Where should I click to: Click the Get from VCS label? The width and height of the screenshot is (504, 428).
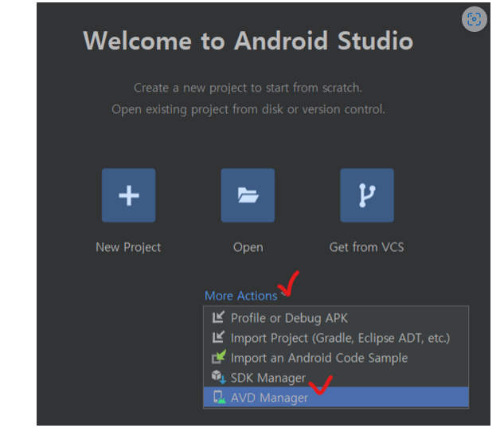tap(367, 247)
